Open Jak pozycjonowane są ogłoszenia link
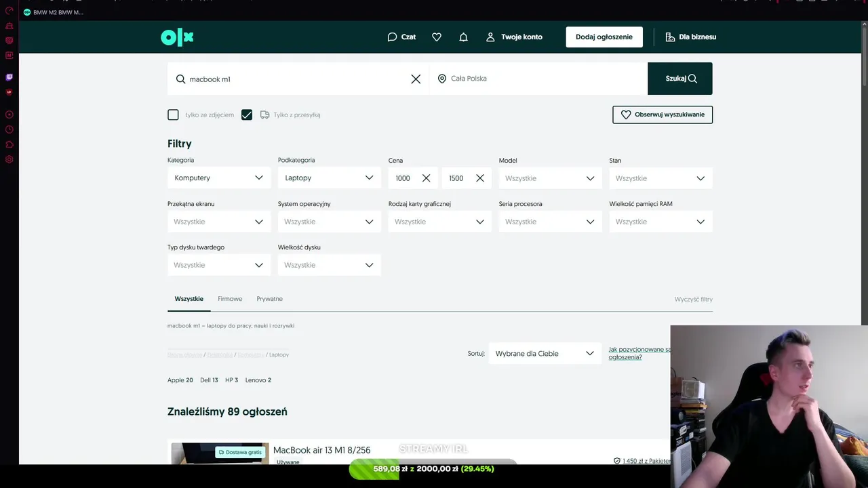868x488 pixels. (x=639, y=353)
